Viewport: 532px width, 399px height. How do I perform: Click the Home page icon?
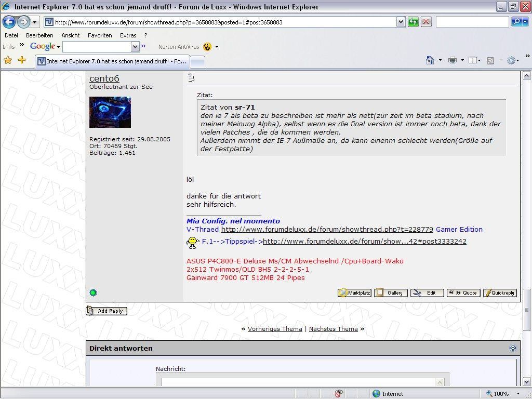430,60
